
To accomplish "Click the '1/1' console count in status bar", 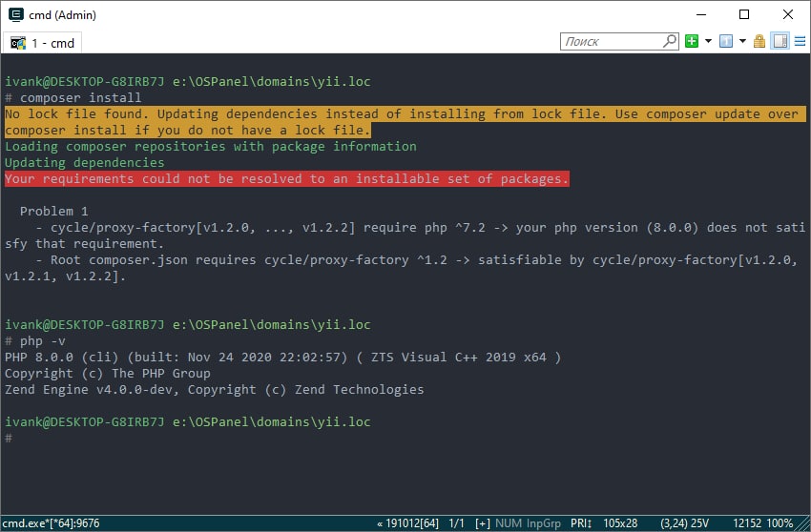I will point(456,523).
